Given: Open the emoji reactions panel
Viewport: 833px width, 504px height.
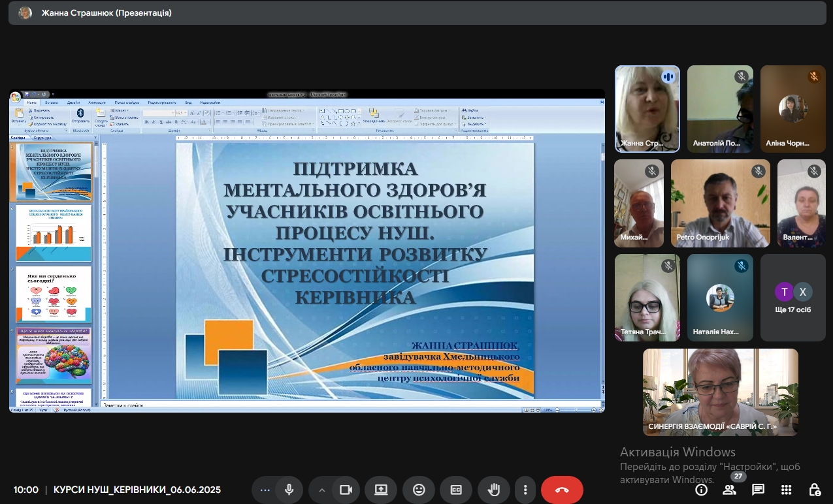Looking at the screenshot, I should click(419, 490).
